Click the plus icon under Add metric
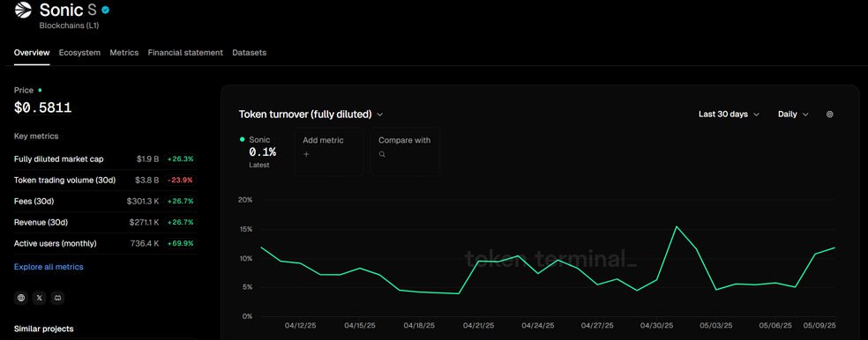 (x=306, y=154)
